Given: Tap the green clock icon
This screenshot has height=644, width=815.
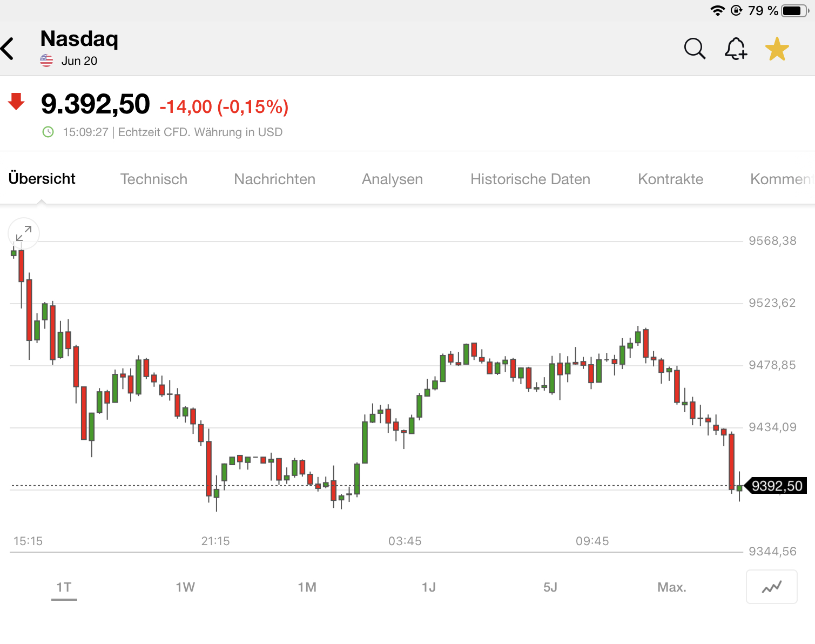Looking at the screenshot, I should (48, 132).
